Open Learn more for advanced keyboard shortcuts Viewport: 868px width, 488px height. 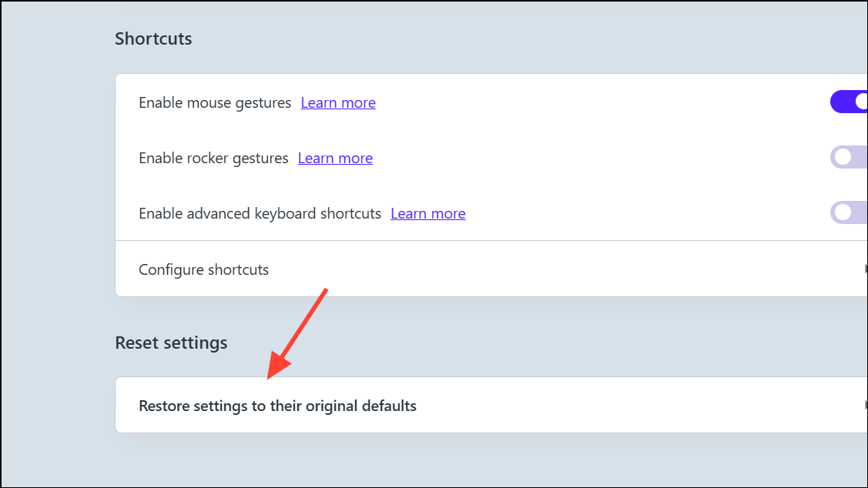point(428,213)
